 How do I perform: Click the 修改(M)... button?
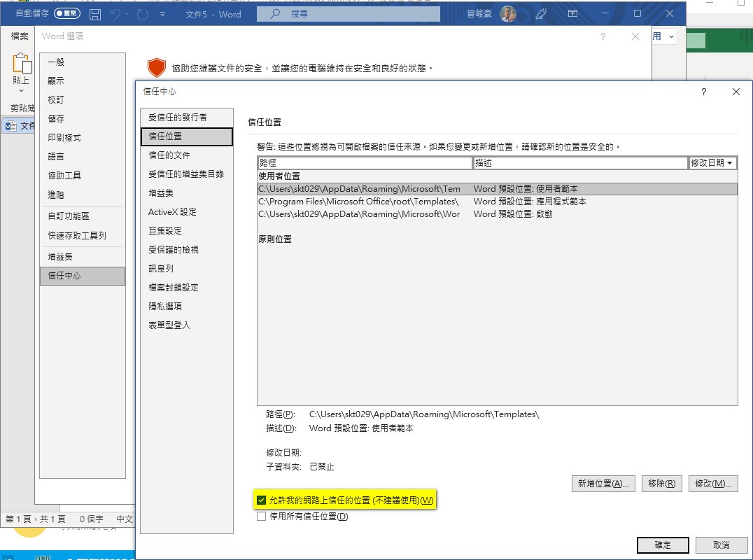pos(713,484)
